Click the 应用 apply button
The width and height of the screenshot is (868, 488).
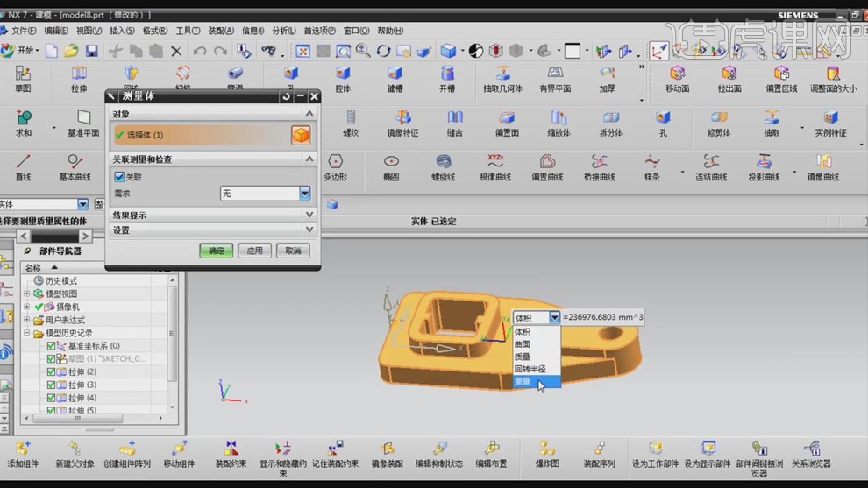(x=254, y=251)
